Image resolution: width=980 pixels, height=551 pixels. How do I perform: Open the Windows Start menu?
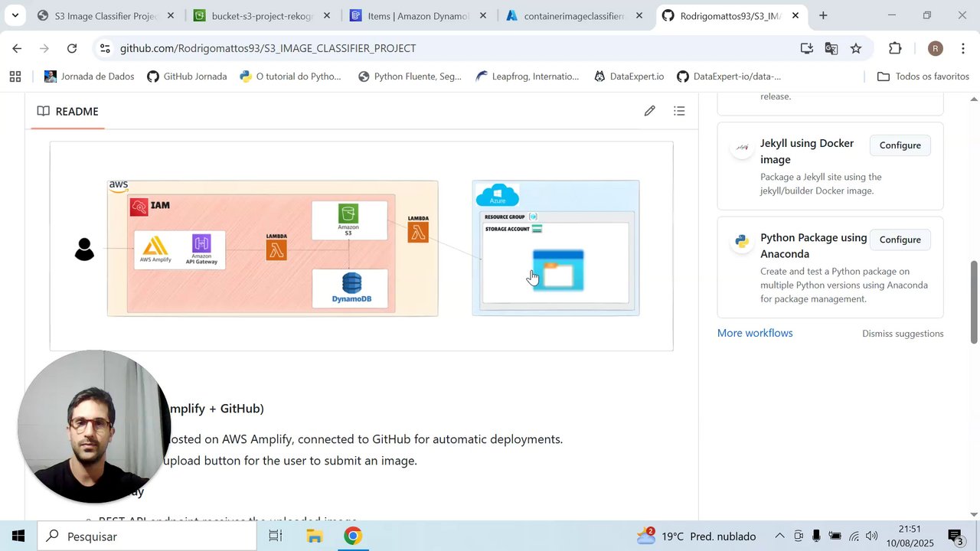(x=18, y=536)
